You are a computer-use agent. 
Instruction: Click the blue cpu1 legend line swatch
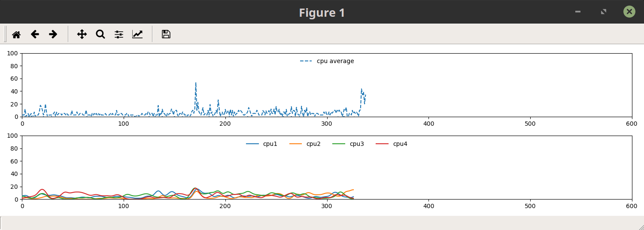click(252, 144)
